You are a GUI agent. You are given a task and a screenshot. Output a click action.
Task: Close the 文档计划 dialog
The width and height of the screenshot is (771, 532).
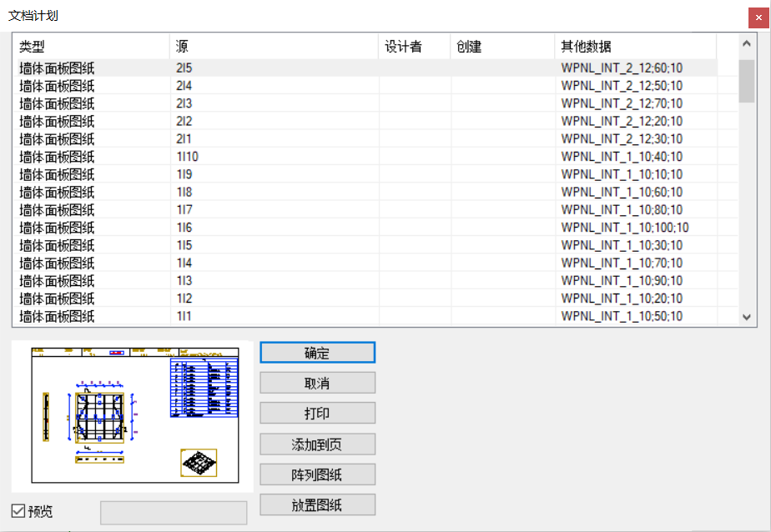point(758,18)
